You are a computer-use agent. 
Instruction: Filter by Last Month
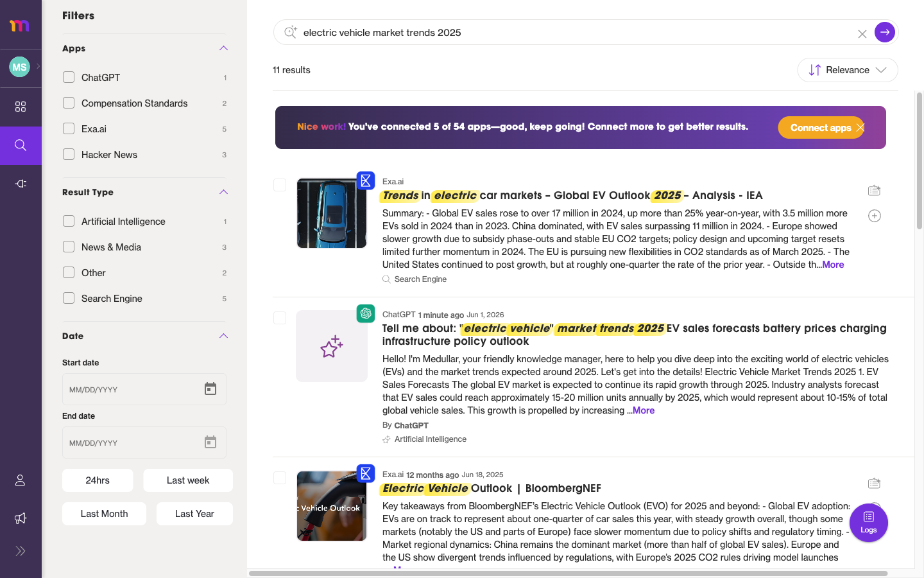point(104,514)
